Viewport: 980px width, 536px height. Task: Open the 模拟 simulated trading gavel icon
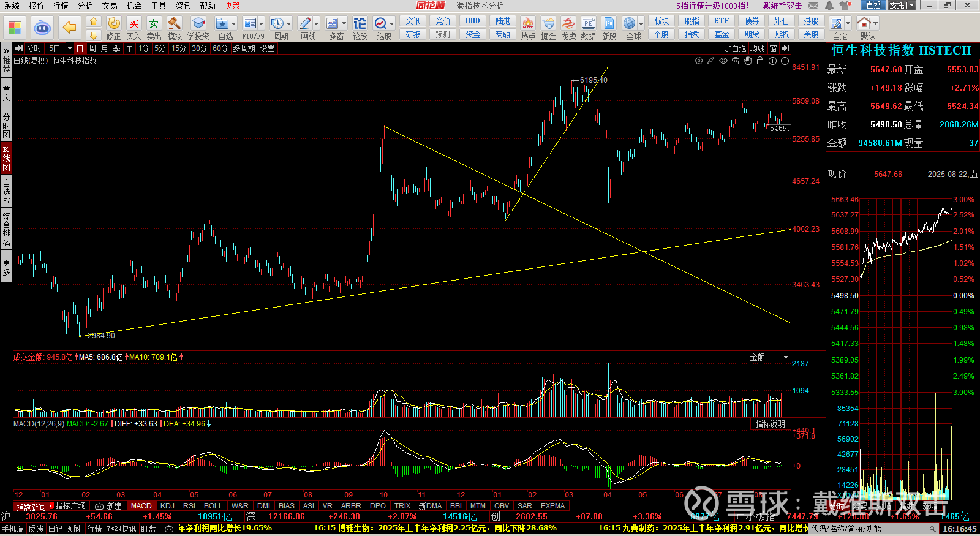pyautogui.click(x=175, y=23)
